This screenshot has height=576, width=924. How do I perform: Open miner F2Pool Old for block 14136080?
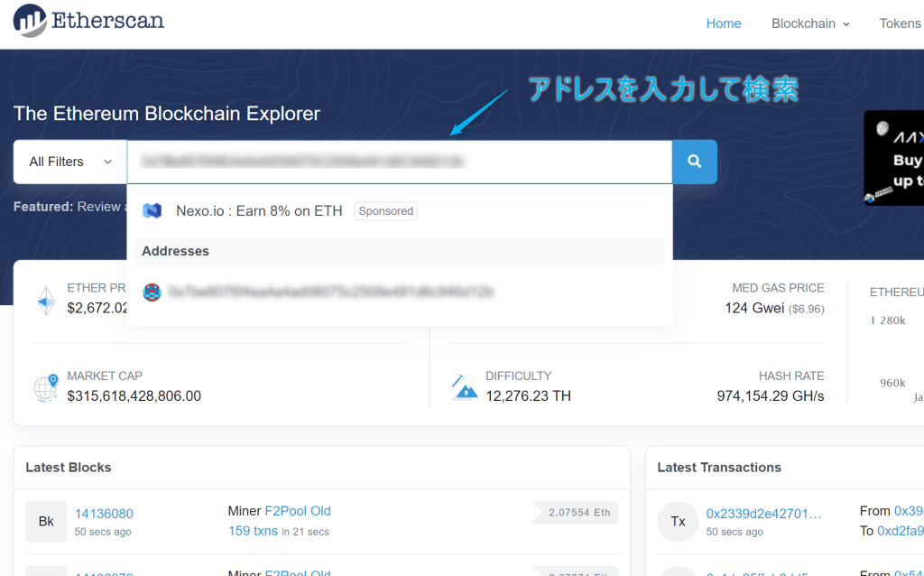(298, 511)
